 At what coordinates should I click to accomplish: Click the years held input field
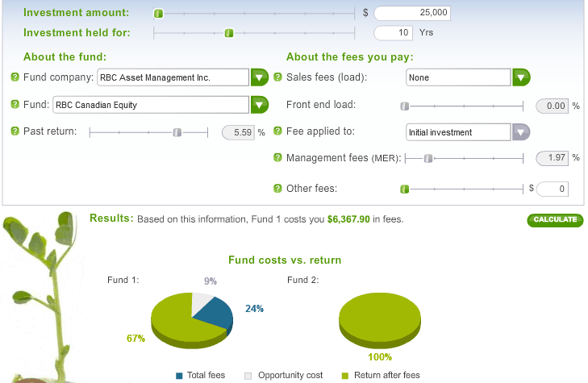[394, 33]
